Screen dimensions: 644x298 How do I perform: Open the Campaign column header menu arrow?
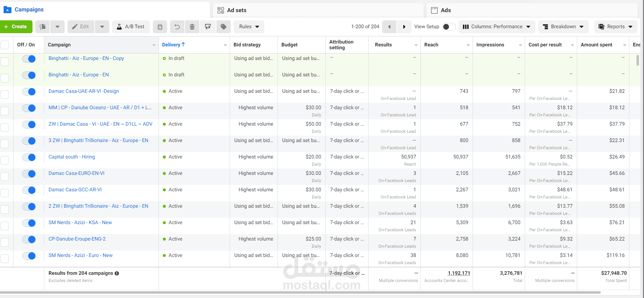click(154, 45)
